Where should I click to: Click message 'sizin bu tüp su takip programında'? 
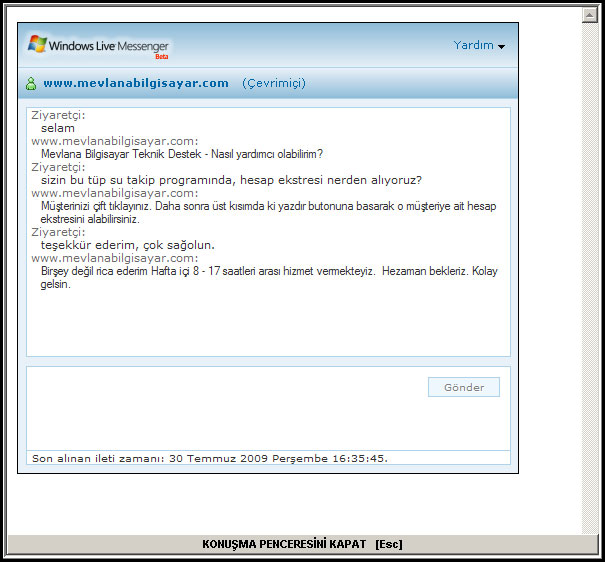coord(232,180)
